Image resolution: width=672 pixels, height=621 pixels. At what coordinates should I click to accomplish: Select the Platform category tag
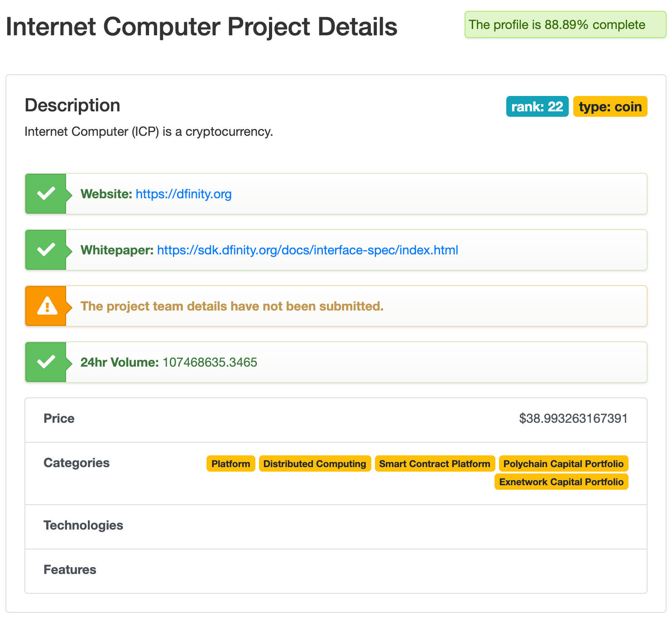231,463
